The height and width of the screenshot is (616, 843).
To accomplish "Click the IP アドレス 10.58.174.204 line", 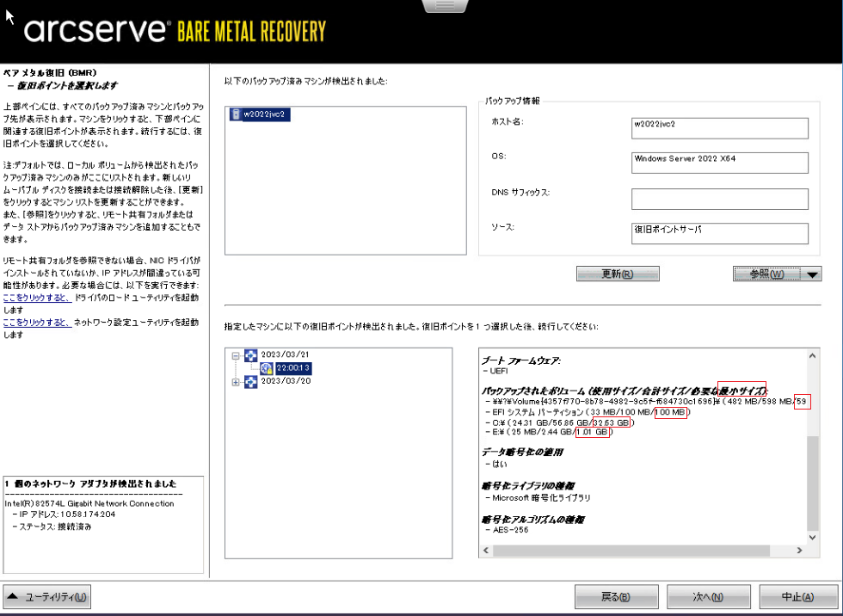I will point(64,514).
